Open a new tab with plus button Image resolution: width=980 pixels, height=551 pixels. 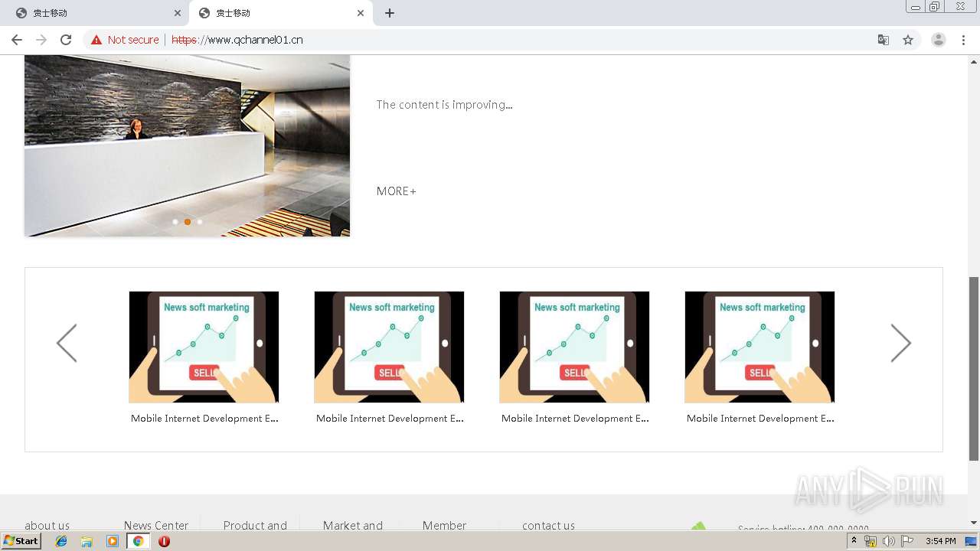point(389,13)
